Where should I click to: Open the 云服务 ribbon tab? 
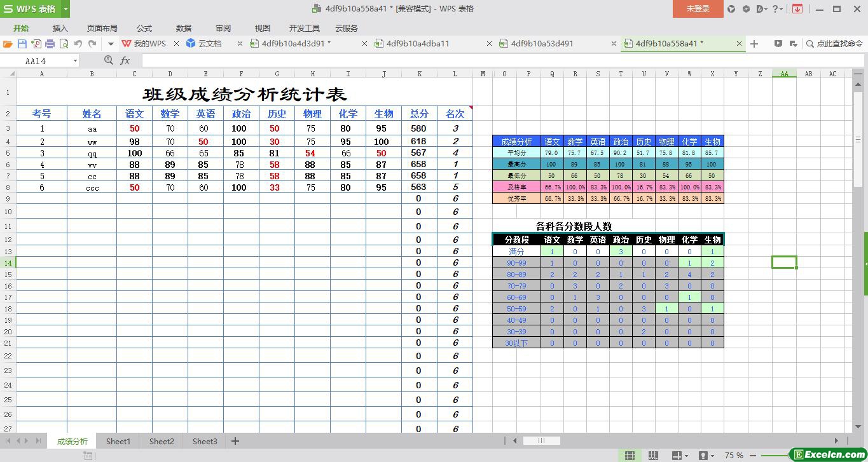[x=346, y=28]
